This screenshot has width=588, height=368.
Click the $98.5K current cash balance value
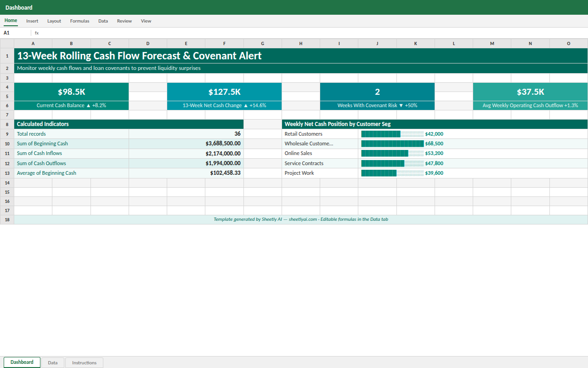(72, 92)
